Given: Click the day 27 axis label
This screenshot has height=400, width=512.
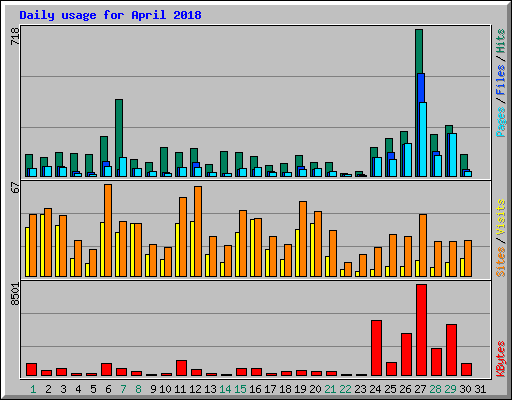Looking at the screenshot, I should pos(420,389).
